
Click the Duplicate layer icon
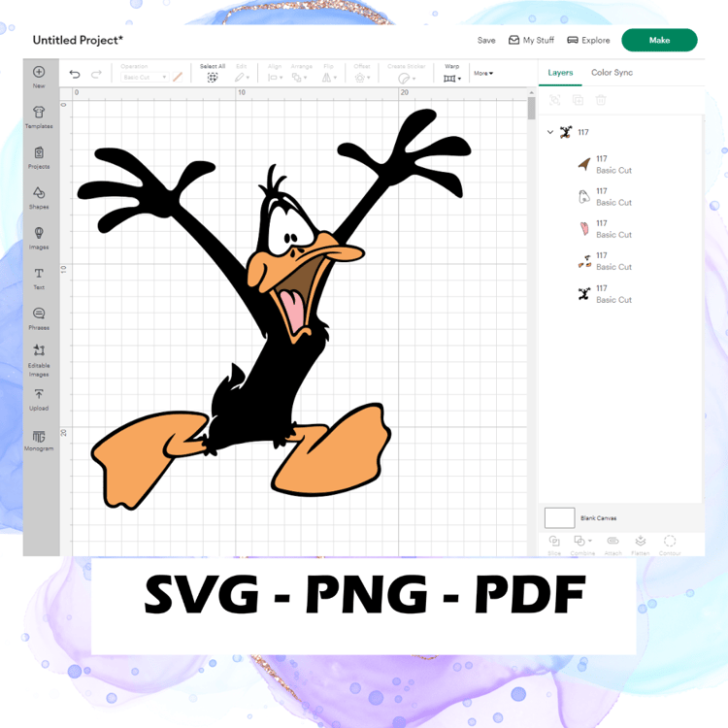(579, 100)
